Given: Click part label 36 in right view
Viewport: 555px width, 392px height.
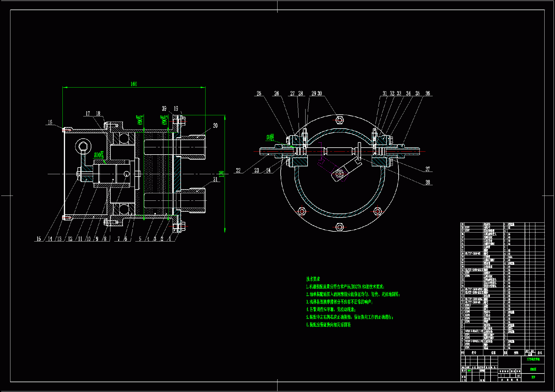Looking at the screenshot, I should 428,94.
